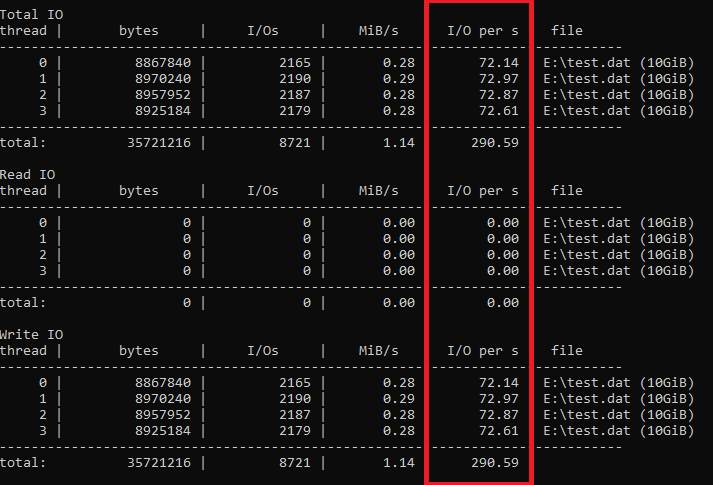Select I/Os count 2187 in Total IO table
Viewport: 713px width, 485px height.
pos(295,95)
